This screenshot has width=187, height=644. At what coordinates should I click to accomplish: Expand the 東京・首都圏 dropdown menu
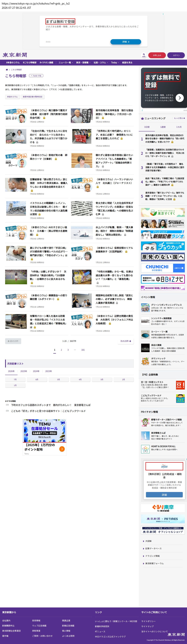click(x=83, y=63)
